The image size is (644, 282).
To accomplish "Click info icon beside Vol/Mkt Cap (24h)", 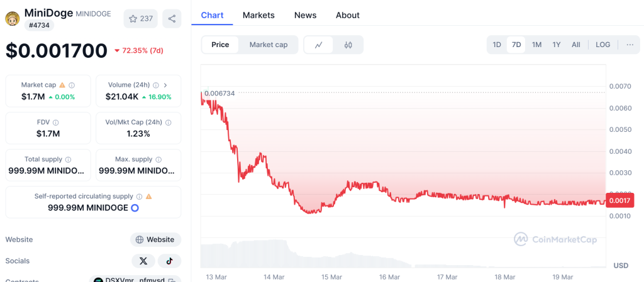I will [168, 122].
